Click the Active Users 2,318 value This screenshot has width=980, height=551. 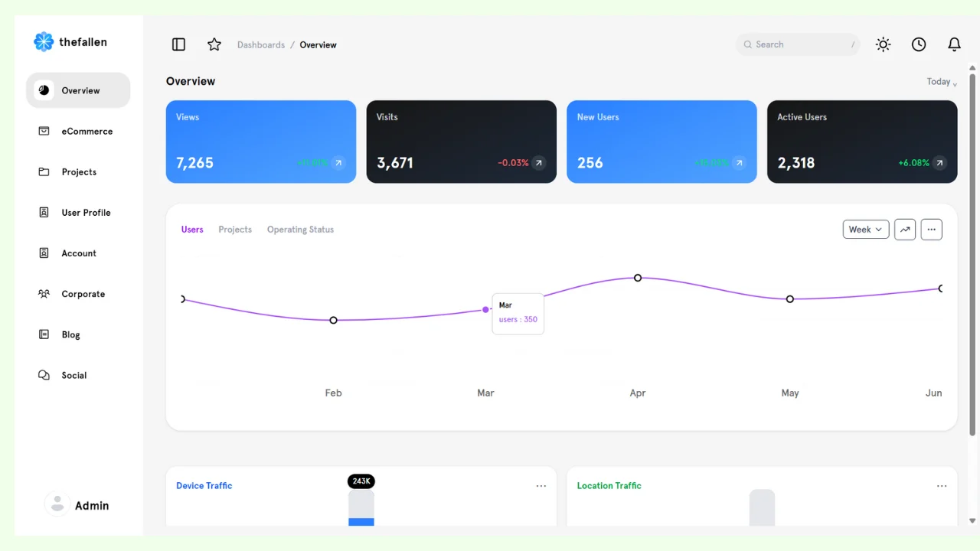click(796, 163)
